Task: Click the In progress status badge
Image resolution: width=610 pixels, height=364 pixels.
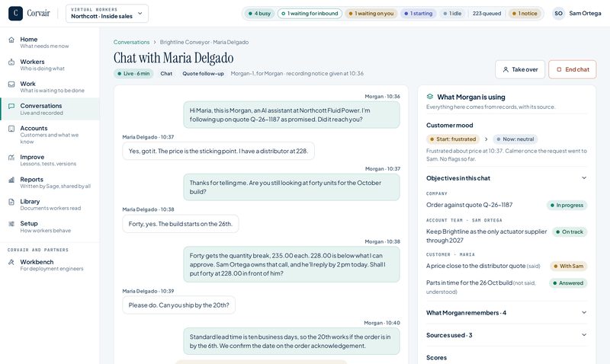Action: coord(567,205)
